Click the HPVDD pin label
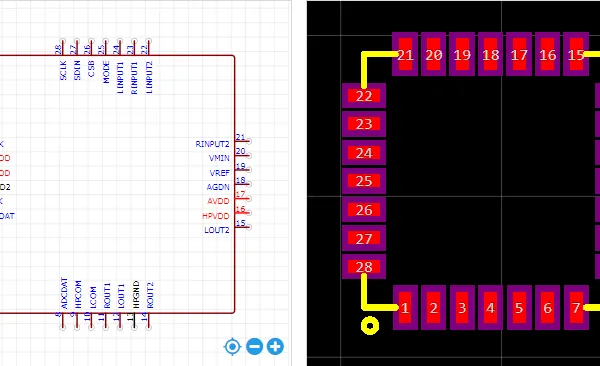This screenshot has width=600, height=366. [216, 216]
